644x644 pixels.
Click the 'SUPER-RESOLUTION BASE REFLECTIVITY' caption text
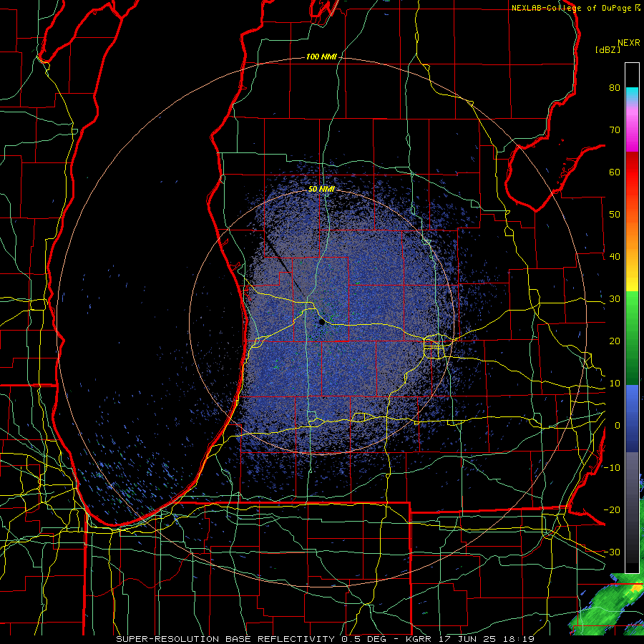[225, 639]
